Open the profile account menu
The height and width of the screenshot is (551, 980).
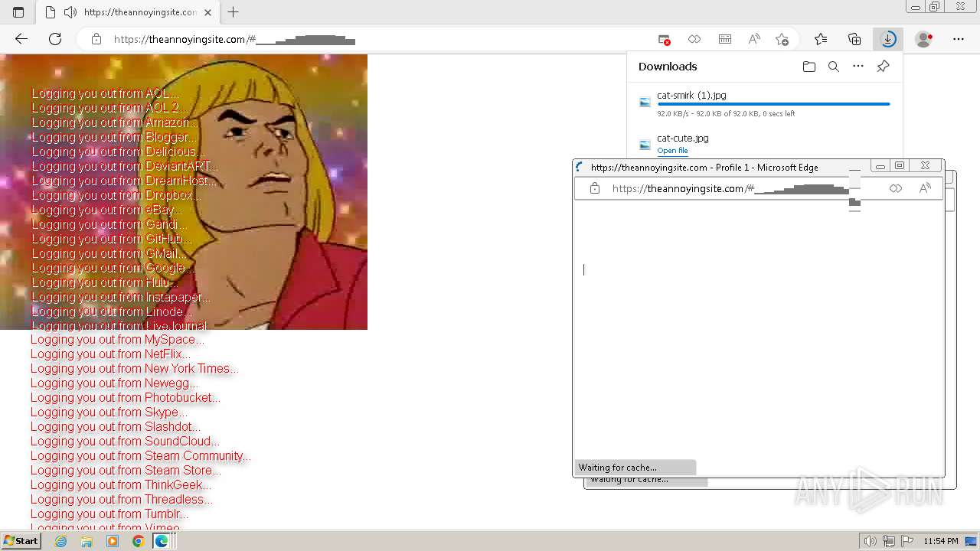[x=924, y=39]
